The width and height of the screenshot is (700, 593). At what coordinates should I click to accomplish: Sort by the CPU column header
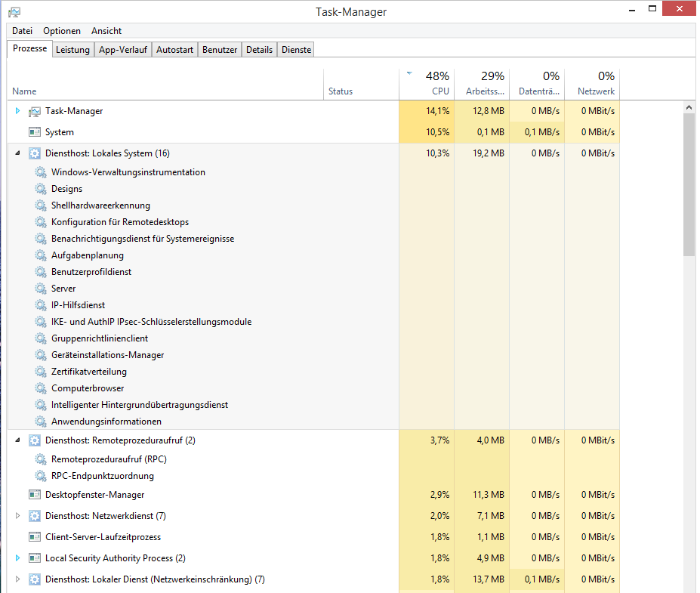[427, 84]
